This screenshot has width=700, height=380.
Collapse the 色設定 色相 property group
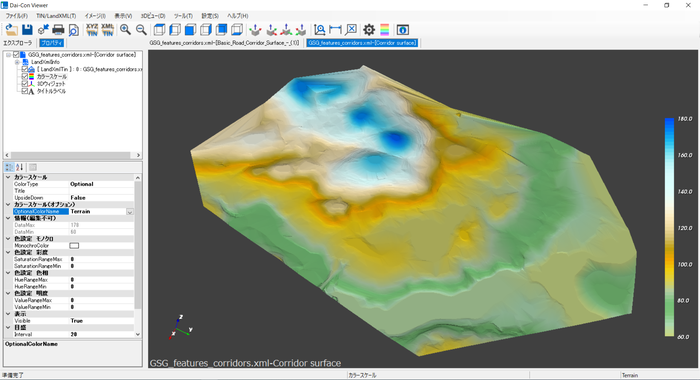8,273
